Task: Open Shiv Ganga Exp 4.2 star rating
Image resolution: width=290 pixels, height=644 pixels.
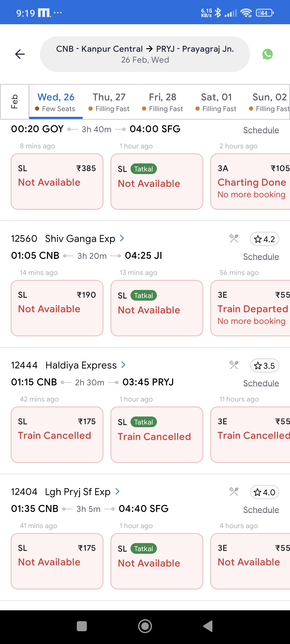Action: tap(264, 239)
